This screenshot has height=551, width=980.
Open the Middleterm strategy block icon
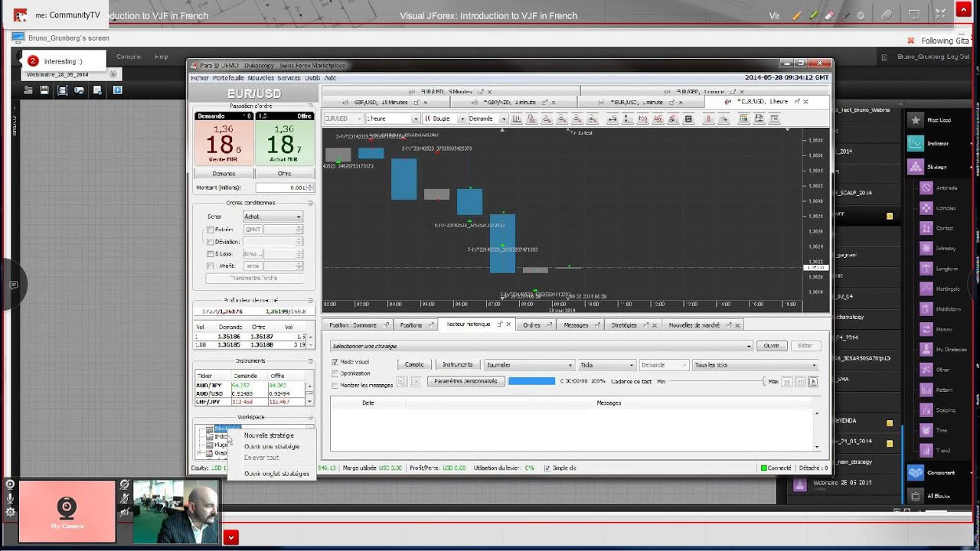pos(926,308)
